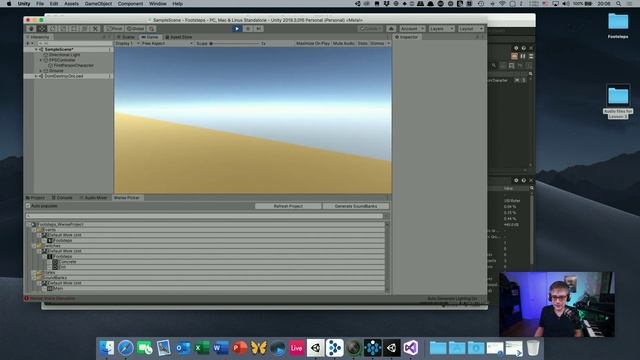The width and height of the screenshot is (640, 360).
Task: Select FirstPersonCharacter in Hierarchy
Action: coord(73,65)
